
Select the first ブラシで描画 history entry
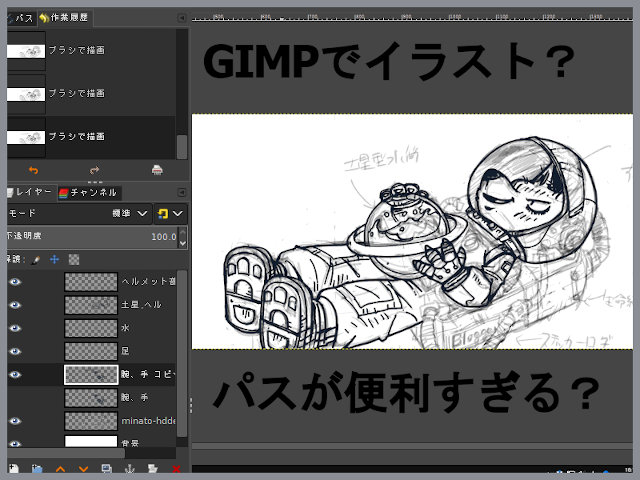[x=91, y=51]
